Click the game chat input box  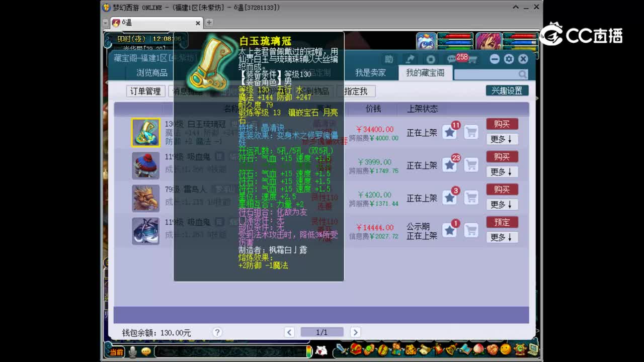230,351
